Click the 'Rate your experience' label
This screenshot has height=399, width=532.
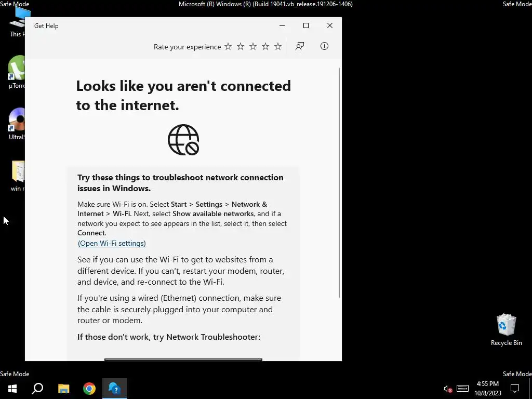(x=187, y=47)
